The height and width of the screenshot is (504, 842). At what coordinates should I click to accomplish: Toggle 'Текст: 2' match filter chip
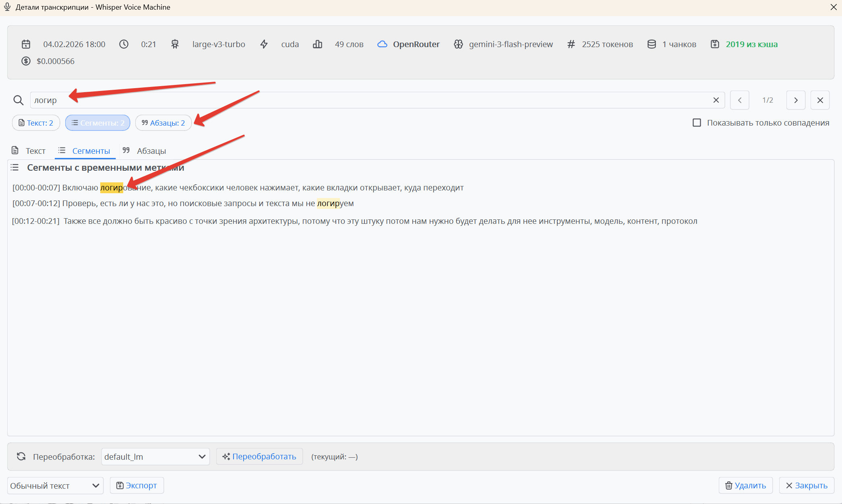tap(36, 123)
